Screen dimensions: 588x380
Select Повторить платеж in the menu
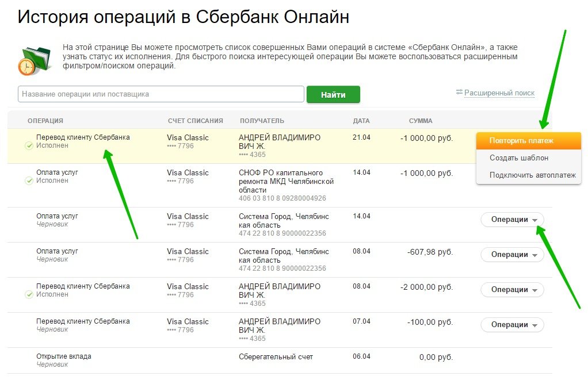point(528,140)
